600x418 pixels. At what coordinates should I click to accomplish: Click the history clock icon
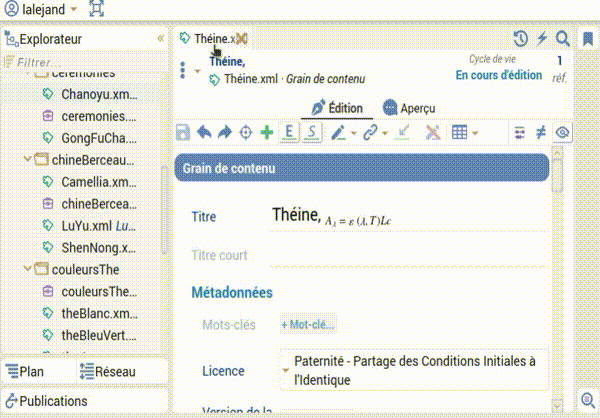click(520, 39)
